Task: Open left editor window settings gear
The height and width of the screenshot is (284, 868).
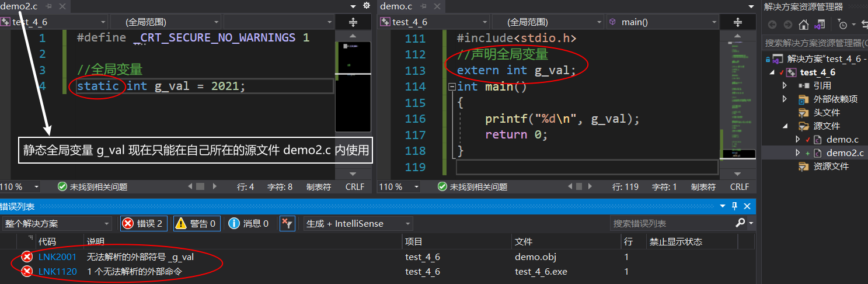Action: tap(366, 6)
